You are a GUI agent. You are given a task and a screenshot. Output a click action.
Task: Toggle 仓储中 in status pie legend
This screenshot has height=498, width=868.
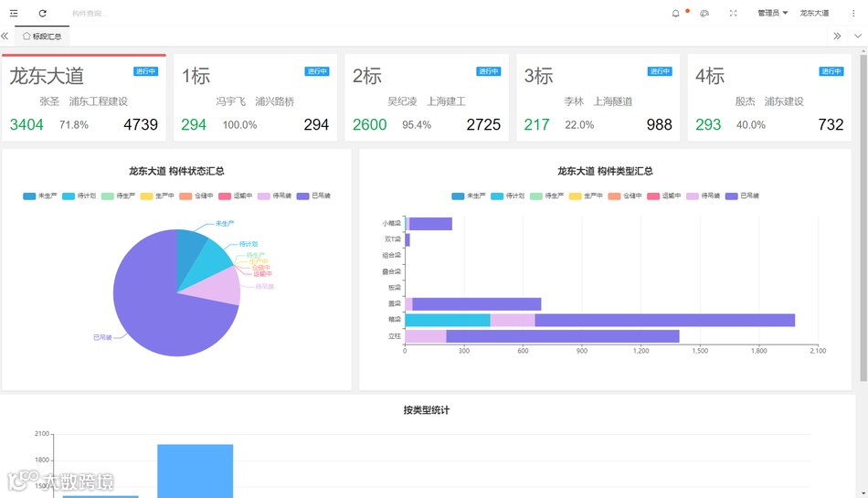click(x=196, y=196)
